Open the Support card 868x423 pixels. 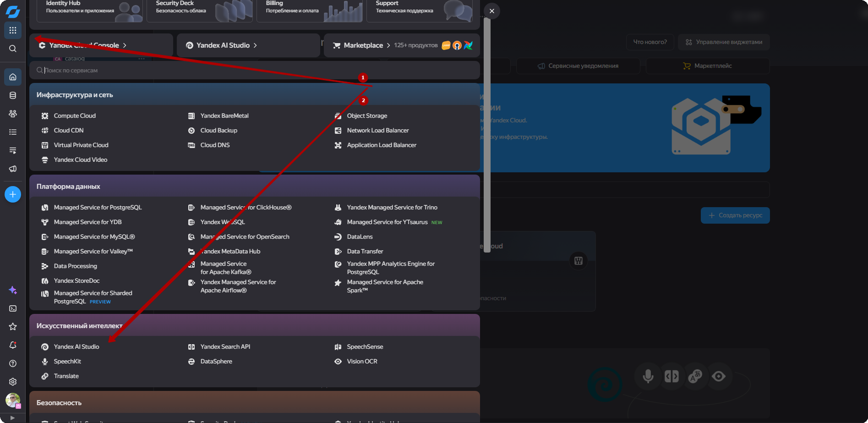coord(420,10)
